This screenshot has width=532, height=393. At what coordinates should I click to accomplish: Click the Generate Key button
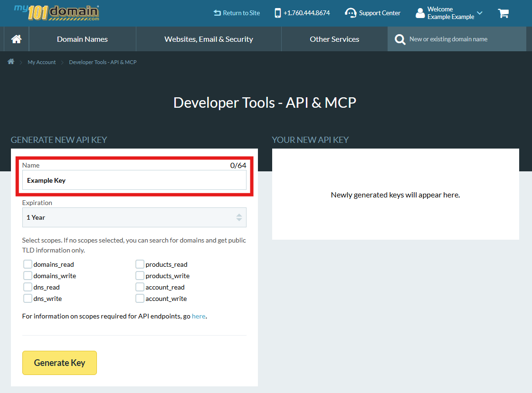click(59, 363)
